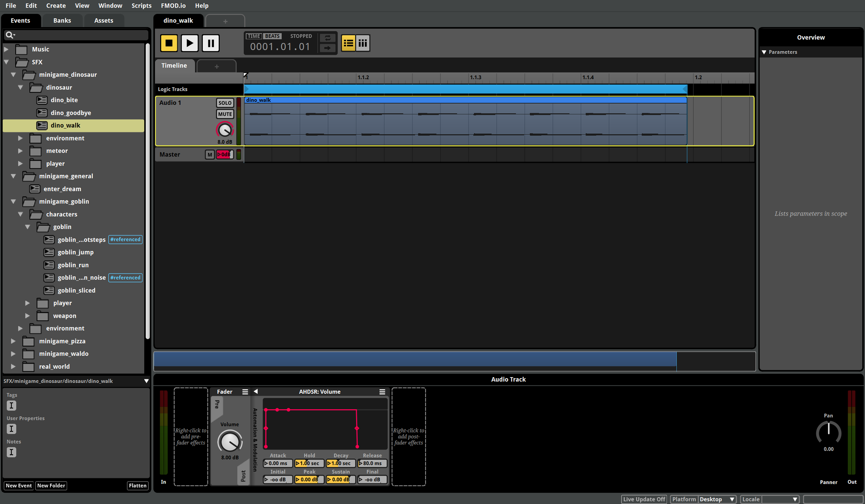Click the Stop playback button
This screenshot has height=504, width=865.
click(x=169, y=43)
